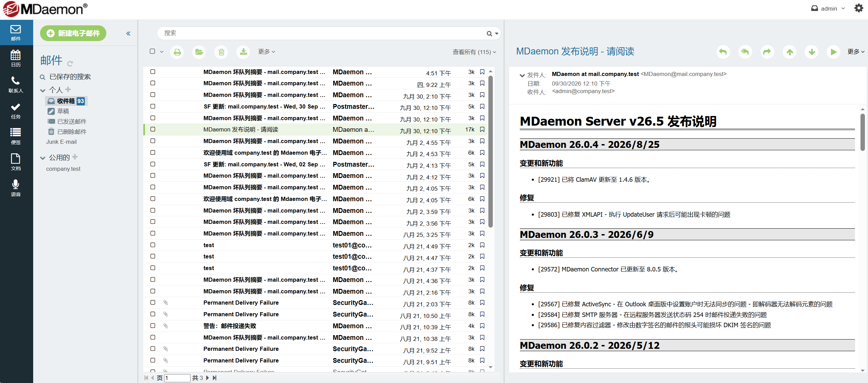Image resolution: width=868 pixels, height=383 pixels.
Task: Open the Notes (便签) sidebar section
Action: coord(16,136)
